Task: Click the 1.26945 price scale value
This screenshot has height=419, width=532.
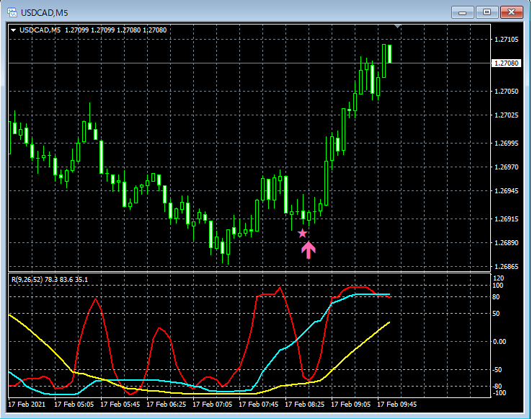Action: pos(507,190)
